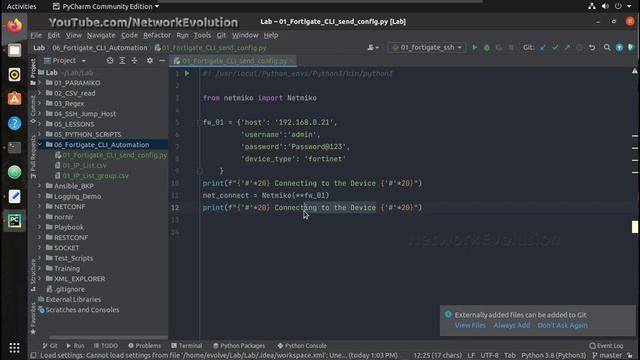Open the Tools menu
This screenshot has height=360, width=640.
tap(202, 35)
